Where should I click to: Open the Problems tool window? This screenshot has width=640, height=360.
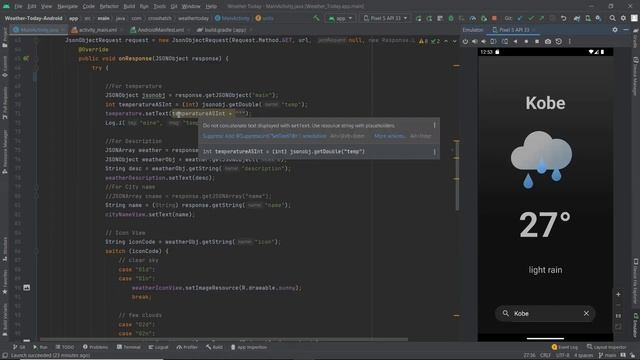[96, 347]
